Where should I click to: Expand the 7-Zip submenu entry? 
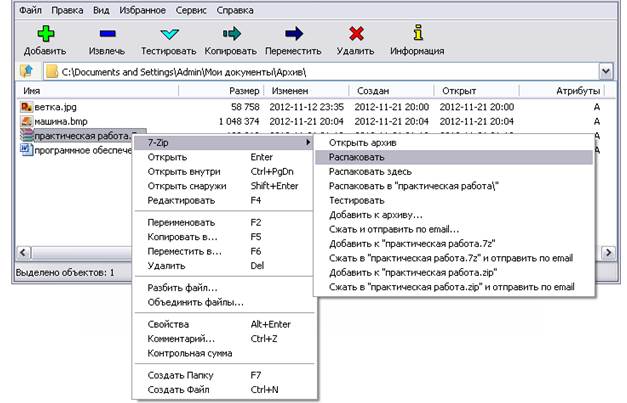pos(223,142)
